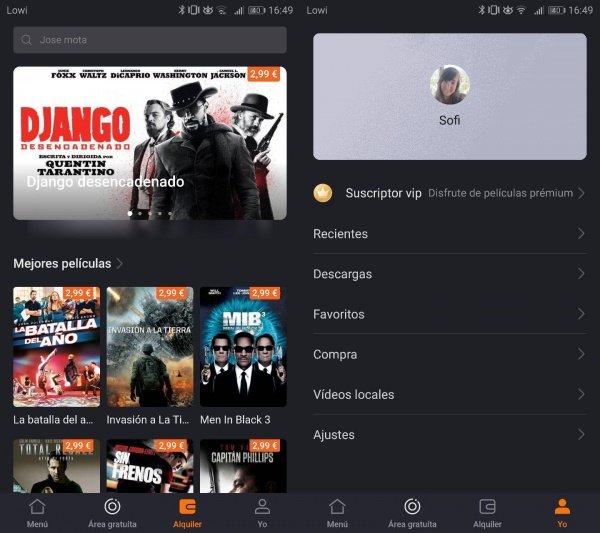Viewport: 600px width, 533px height.
Task: Select Alquiler tab in left screen
Action: tap(187, 513)
